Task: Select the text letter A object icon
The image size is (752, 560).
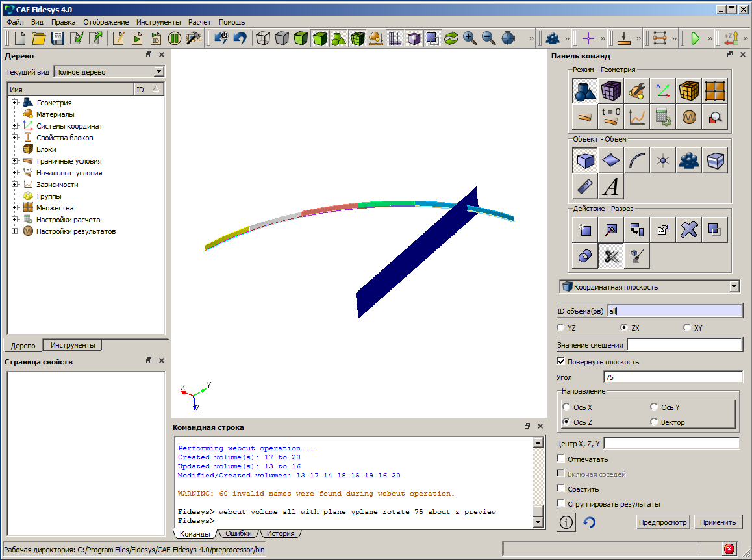Action: pos(611,186)
